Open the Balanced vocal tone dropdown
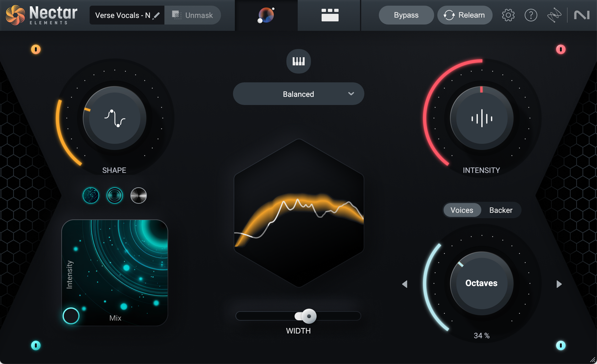The width and height of the screenshot is (597, 364). click(x=298, y=93)
